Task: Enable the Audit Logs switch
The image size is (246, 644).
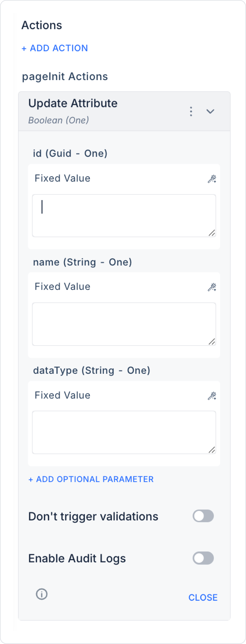Action: [203, 558]
